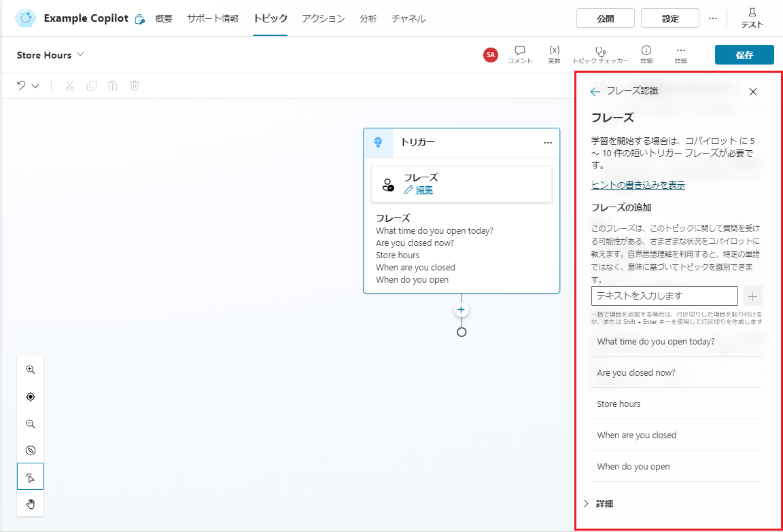Click the copy icon in toolbar
Image resolution: width=783 pixels, height=532 pixels.
point(91,86)
